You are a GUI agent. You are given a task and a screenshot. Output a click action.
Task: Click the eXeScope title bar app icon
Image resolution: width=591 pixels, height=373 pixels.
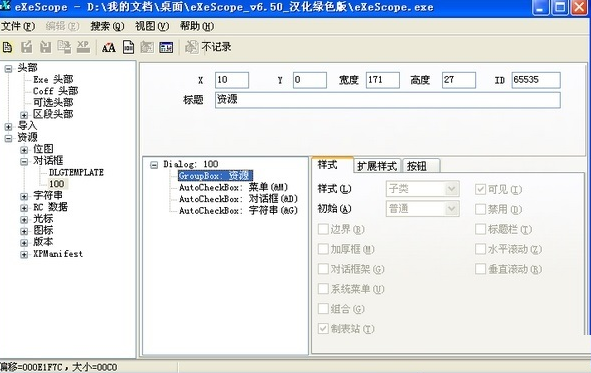tap(5, 6)
